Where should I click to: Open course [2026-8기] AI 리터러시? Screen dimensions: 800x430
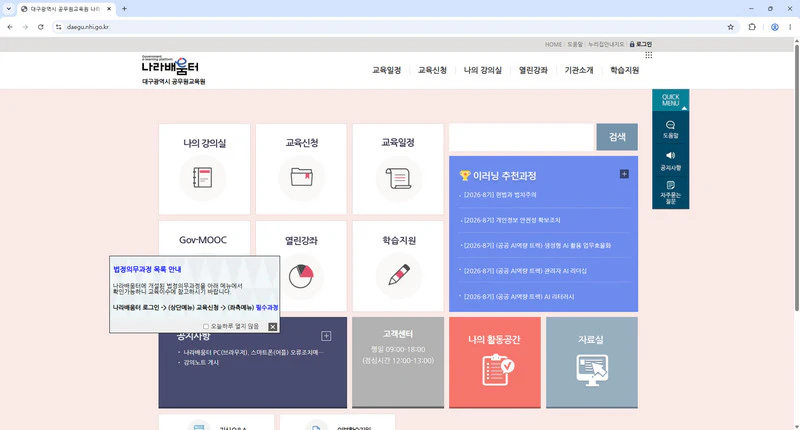point(519,297)
